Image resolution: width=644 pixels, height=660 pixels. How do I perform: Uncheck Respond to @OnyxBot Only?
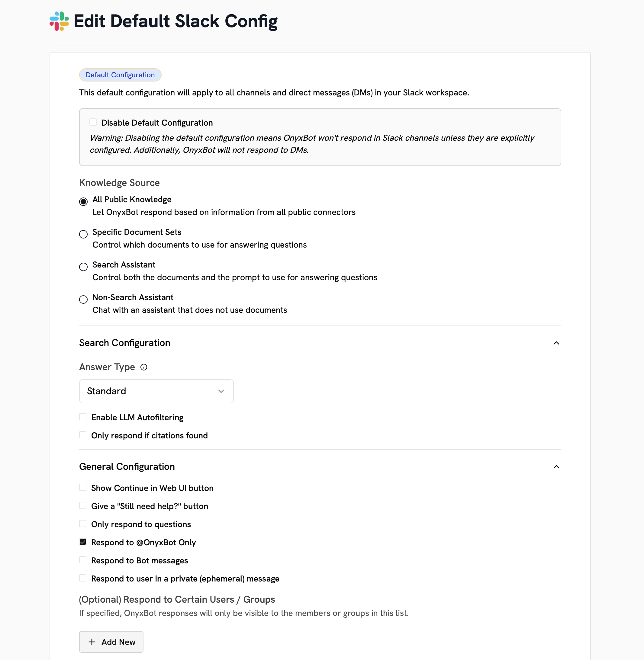pos(83,541)
